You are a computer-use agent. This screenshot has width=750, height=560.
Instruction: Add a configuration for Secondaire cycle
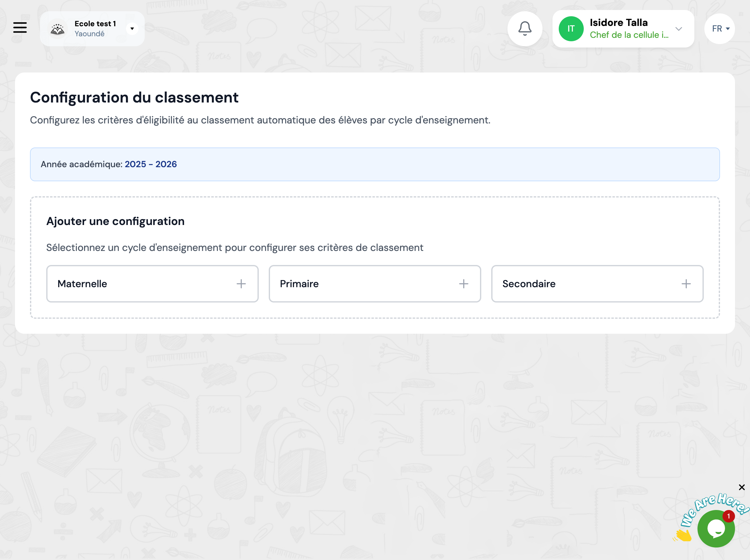tap(686, 283)
